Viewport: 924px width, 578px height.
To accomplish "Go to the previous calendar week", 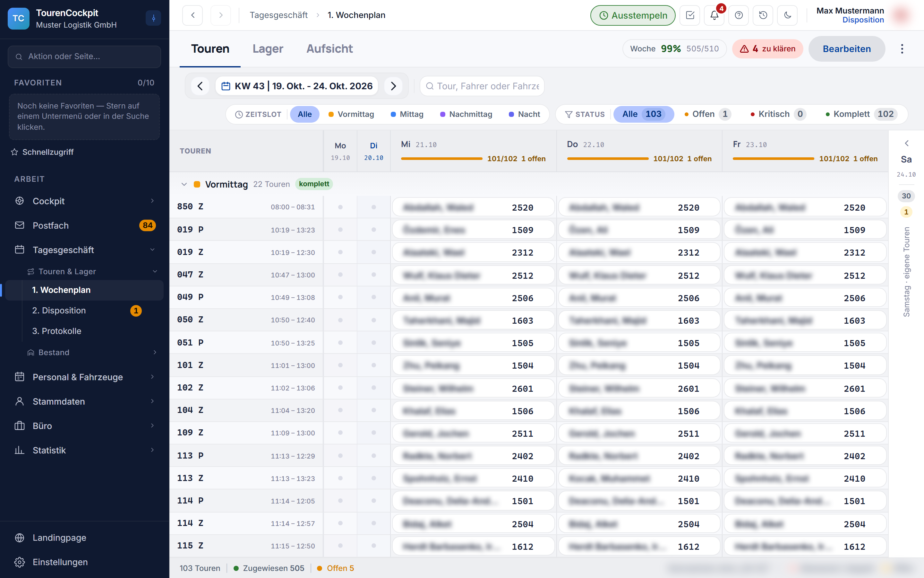I will tap(200, 86).
